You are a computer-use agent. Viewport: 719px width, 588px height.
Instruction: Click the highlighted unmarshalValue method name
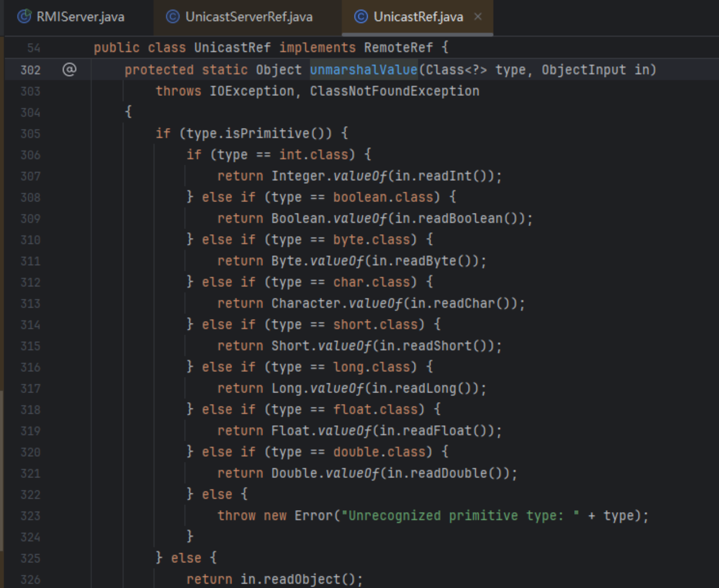pyautogui.click(x=364, y=69)
